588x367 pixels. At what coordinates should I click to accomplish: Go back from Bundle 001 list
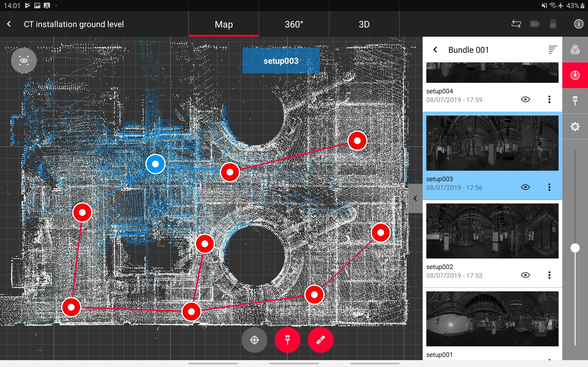click(x=435, y=50)
